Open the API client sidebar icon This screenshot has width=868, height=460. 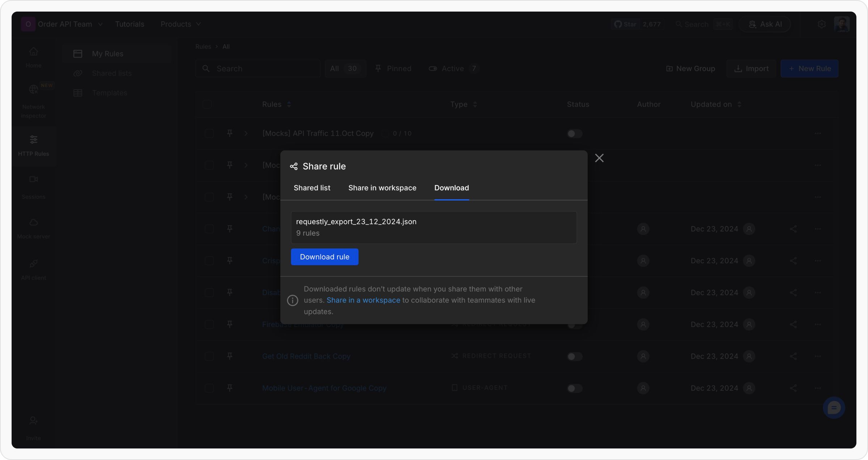point(33,264)
